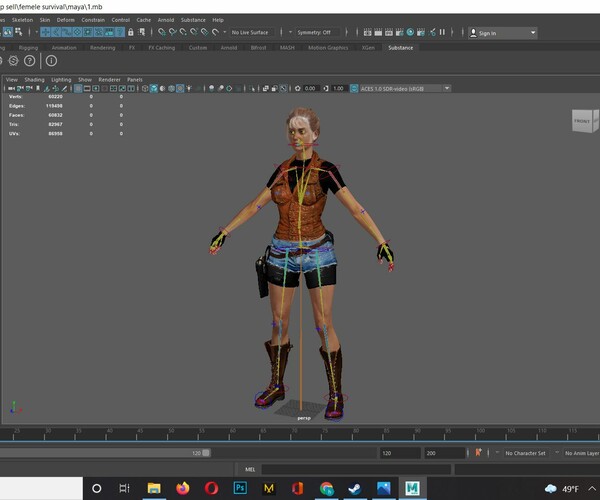The image size is (600, 500).
Task: Click the FRONT view cube
Action: click(x=582, y=121)
